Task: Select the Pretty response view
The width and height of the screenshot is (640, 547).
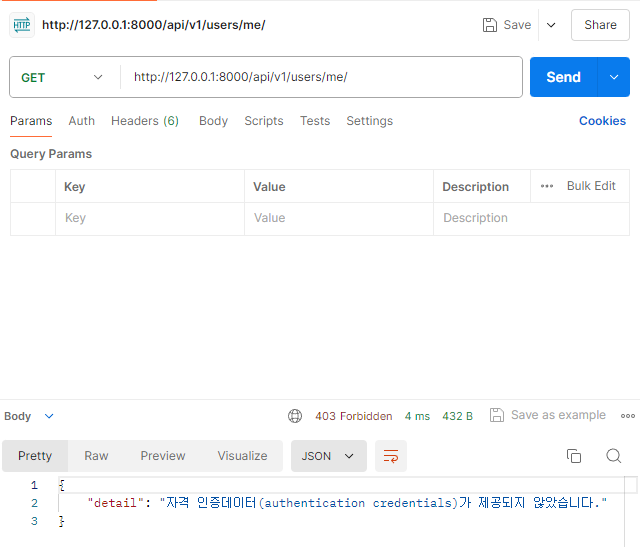Action: pyautogui.click(x=35, y=456)
